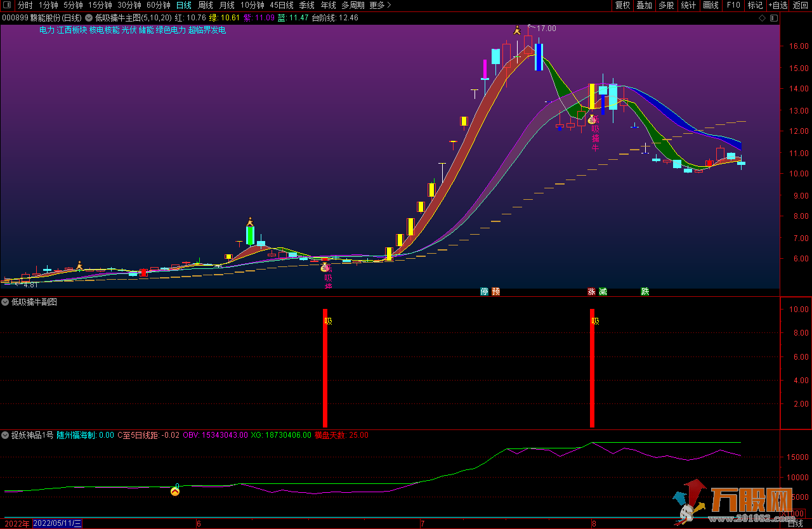Click stock title 000899 赣能股份(日线)
The image size is (812, 529).
pos(42,18)
